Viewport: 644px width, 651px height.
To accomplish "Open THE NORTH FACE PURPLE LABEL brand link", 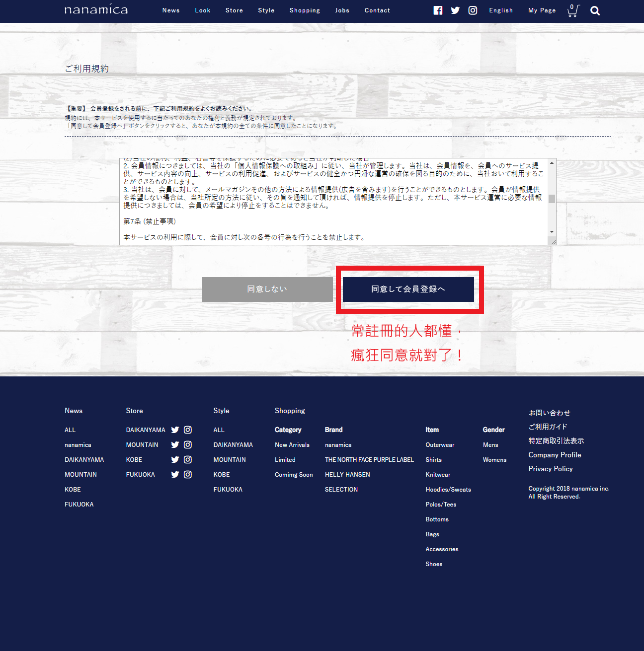I will click(x=369, y=460).
